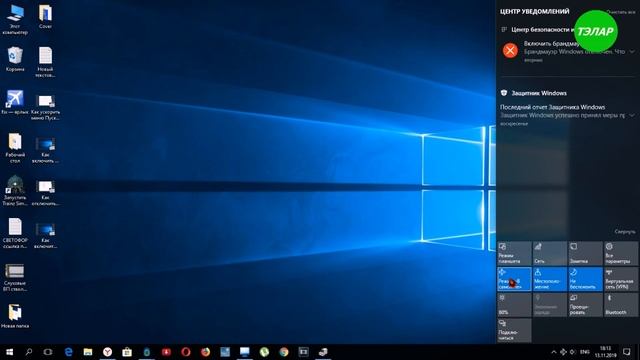This screenshot has width=640, height=360.
Task: Expand the firewall notification chevron
Action: pos(632,51)
